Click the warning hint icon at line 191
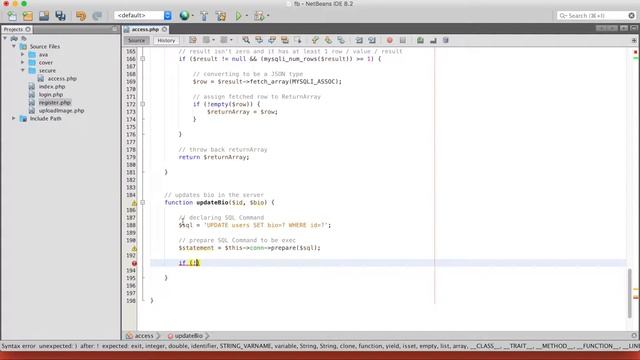 click(x=134, y=248)
